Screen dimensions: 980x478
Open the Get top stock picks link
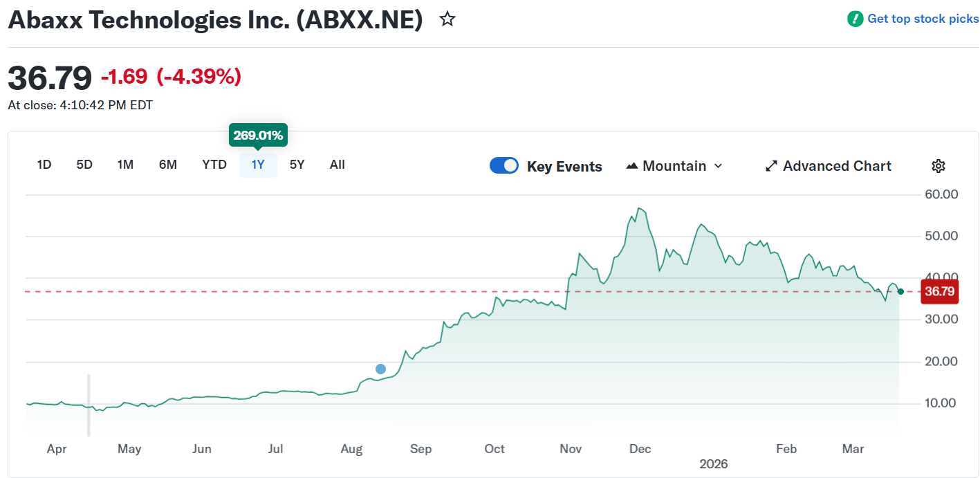point(923,19)
